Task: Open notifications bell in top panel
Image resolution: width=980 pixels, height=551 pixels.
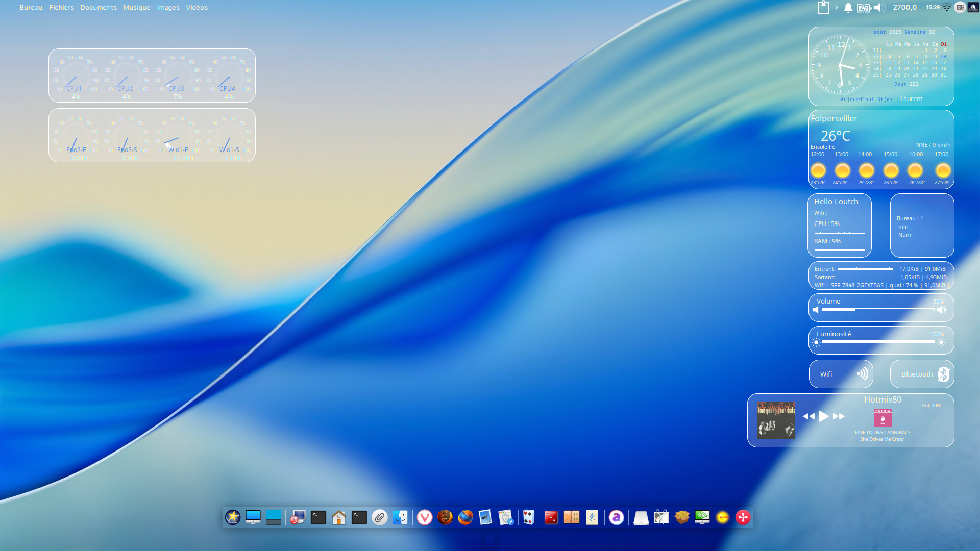Action: point(848,7)
